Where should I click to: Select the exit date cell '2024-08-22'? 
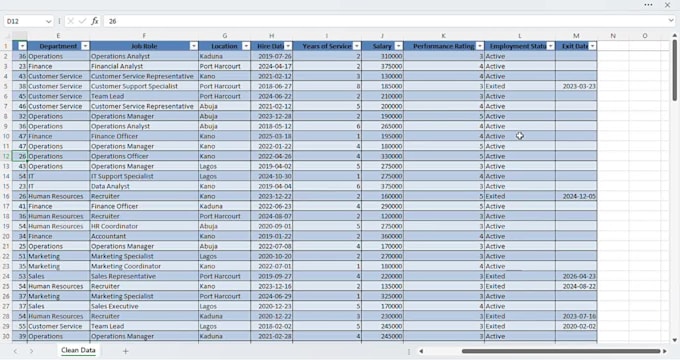click(x=576, y=286)
